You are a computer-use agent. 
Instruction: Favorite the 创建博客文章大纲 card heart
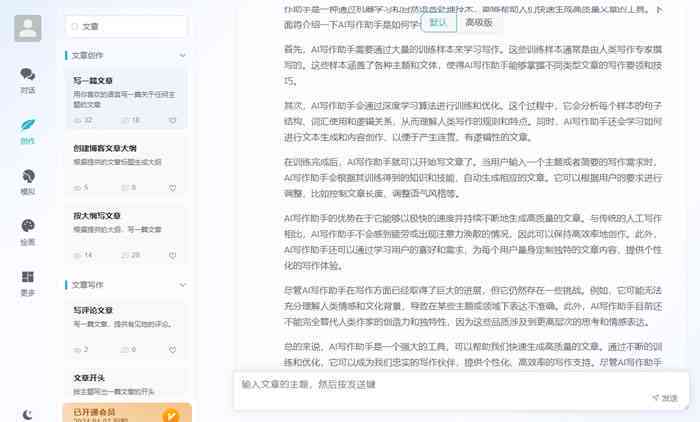(x=172, y=188)
